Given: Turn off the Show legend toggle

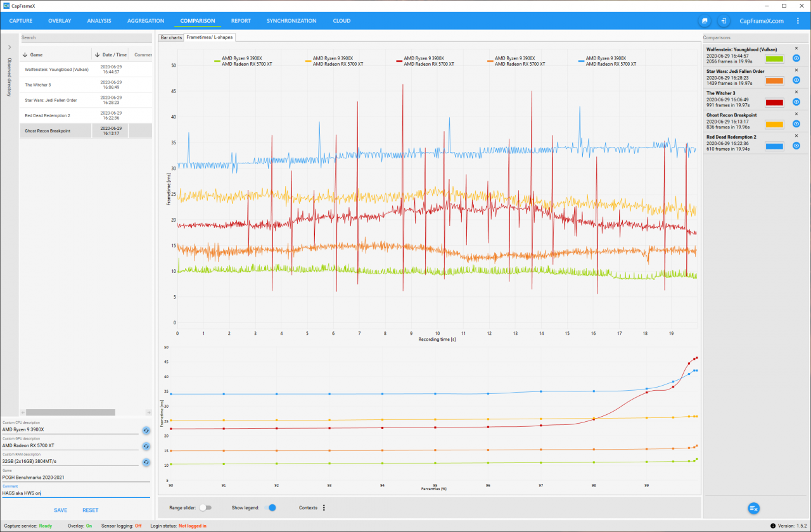Looking at the screenshot, I should 271,508.
